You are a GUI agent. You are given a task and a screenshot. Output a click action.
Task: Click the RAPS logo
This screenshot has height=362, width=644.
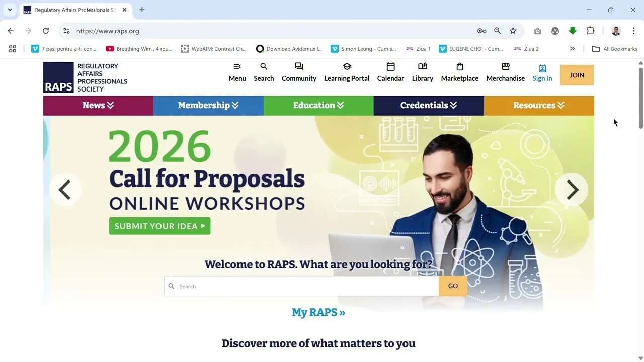86,77
